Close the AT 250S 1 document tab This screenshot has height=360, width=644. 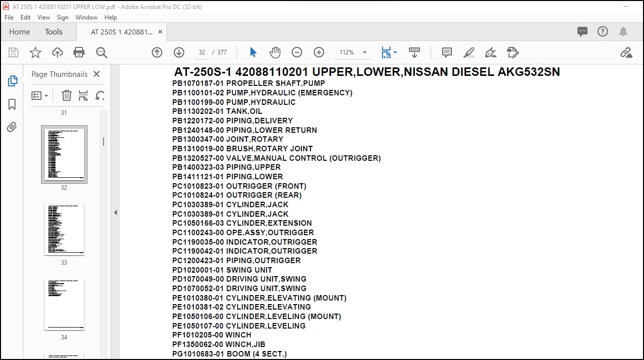coord(160,32)
